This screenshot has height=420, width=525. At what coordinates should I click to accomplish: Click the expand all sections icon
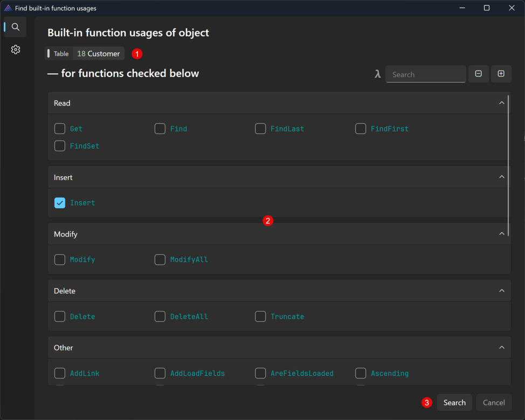[501, 74]
